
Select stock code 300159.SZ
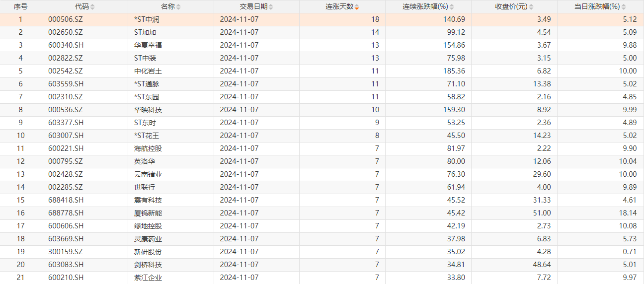click(x=66, y=252)
